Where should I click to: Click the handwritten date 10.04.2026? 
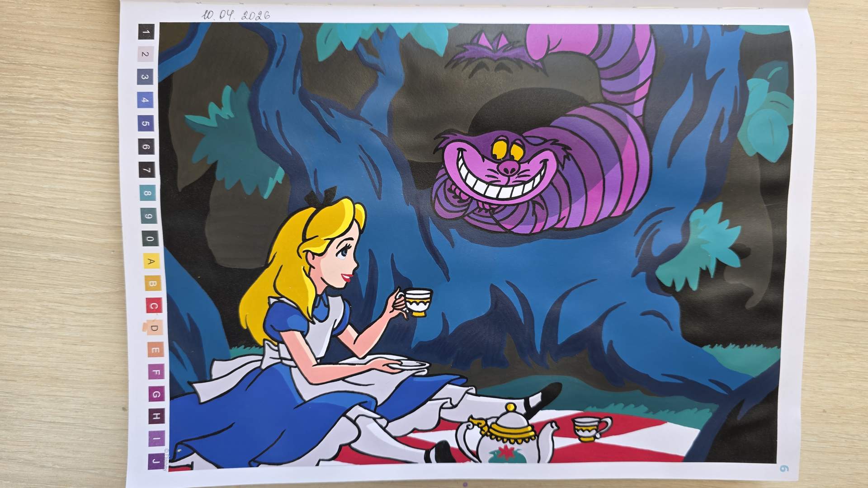tap(236, 15)
